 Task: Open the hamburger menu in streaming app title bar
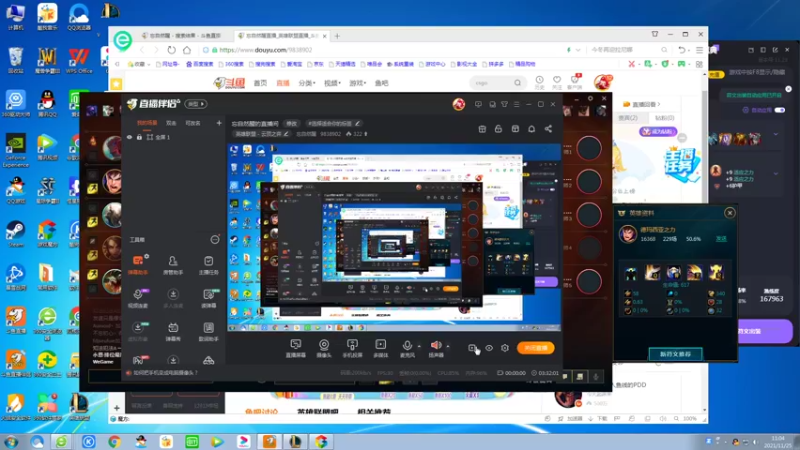[516, 104]
